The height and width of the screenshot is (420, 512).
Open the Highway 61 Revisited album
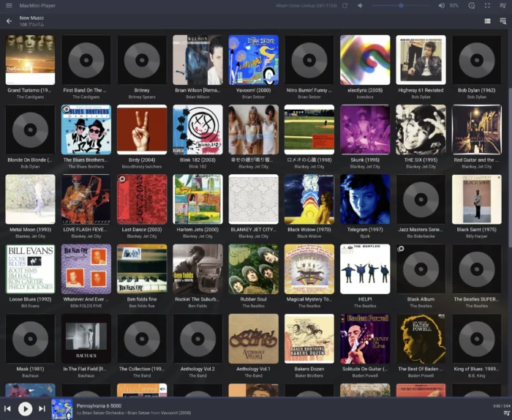point(421,60)
